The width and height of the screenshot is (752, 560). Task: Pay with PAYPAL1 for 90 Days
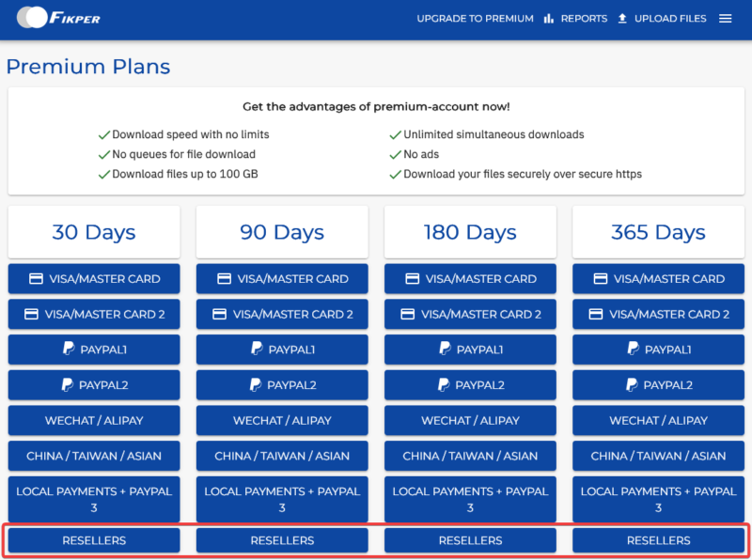point(282,350)
